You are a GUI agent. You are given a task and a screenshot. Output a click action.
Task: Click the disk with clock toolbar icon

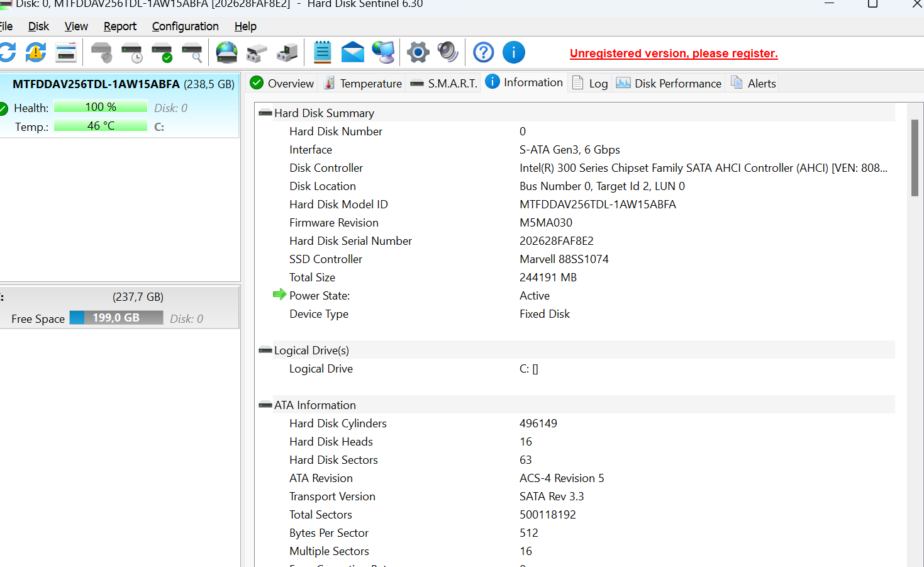pos(132,52)
